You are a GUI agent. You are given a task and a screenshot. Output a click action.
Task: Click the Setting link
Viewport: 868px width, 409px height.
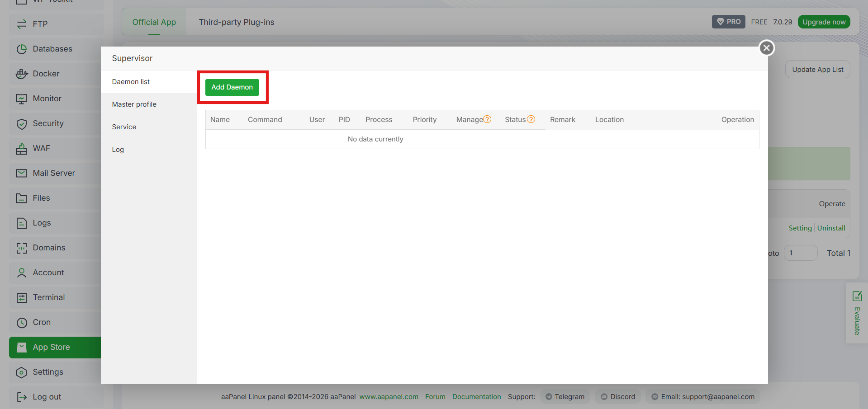[x=800, y=228]
